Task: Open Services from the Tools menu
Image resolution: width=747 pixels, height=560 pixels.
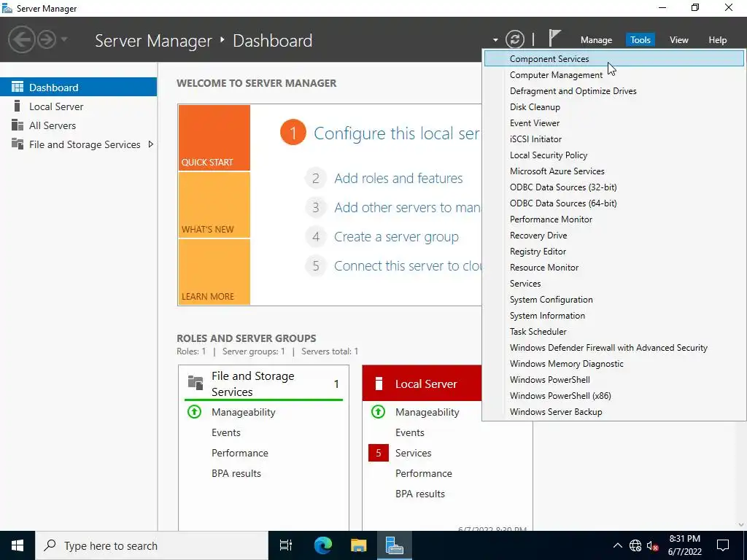Action: tap(614, 284)
